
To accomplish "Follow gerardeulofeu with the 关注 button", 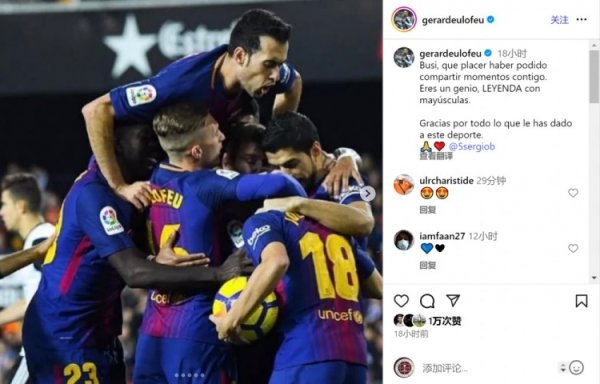I will (x=559, y=20).
